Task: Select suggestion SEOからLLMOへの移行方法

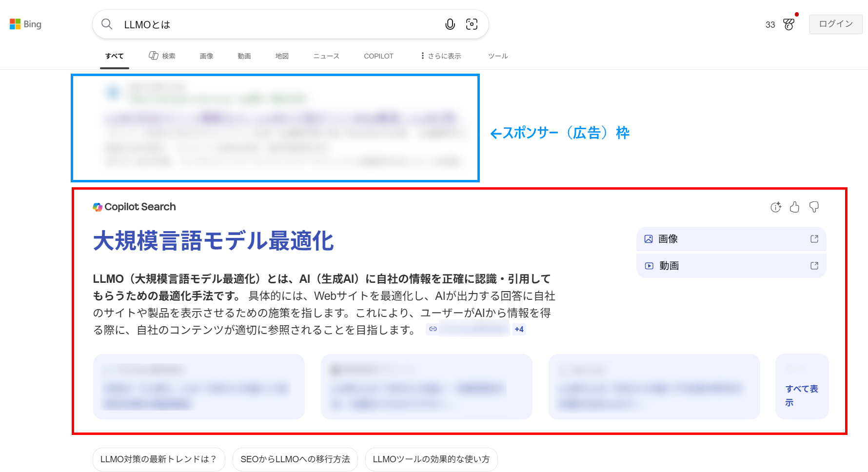Action: (x=295, y=459)
